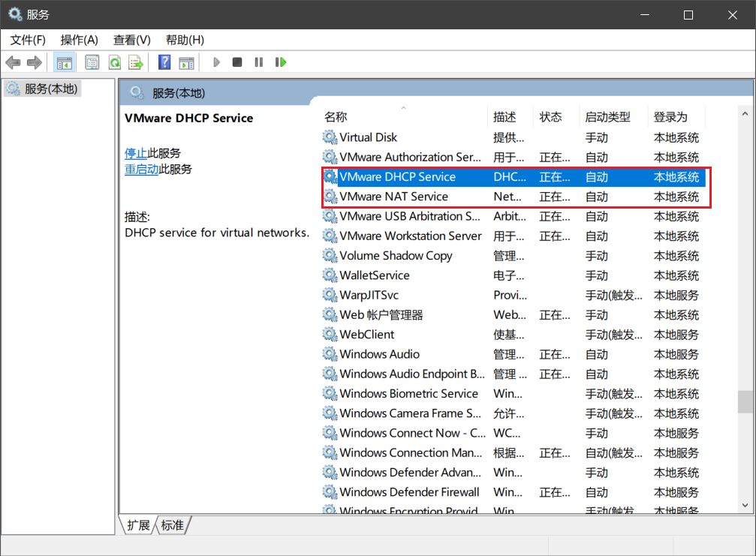The width and height of the screenshot is (756, 556).
Task: Open the Properties toolbar icon
Action: [92, 62]
